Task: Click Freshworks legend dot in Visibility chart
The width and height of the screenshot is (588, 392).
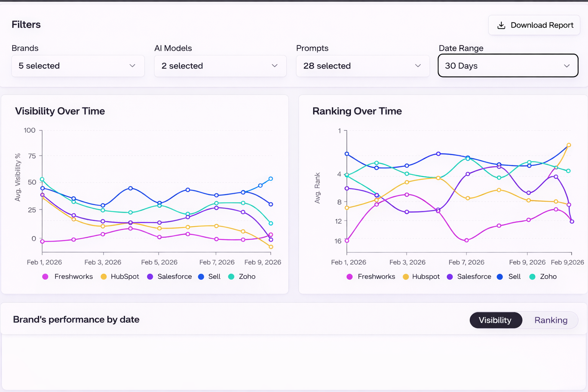Action: [x=45, y=277]
